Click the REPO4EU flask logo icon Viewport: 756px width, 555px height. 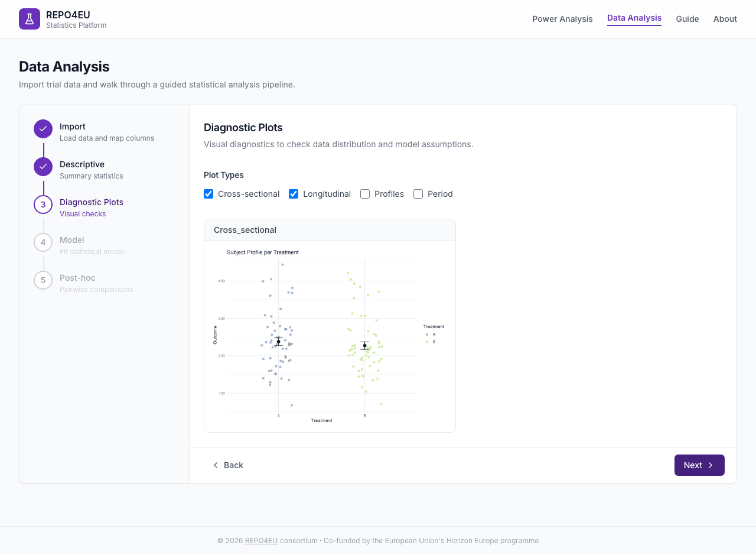(30, 19)
